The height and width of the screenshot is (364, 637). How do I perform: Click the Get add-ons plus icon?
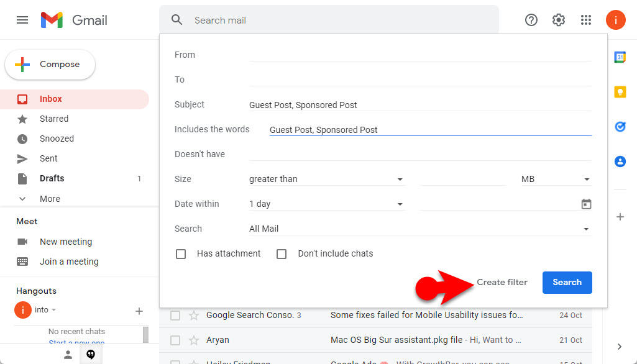click(620, 217)
